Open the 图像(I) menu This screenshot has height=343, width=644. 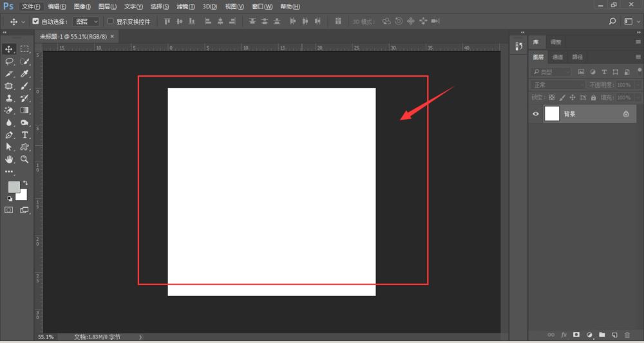click(82, 6)
